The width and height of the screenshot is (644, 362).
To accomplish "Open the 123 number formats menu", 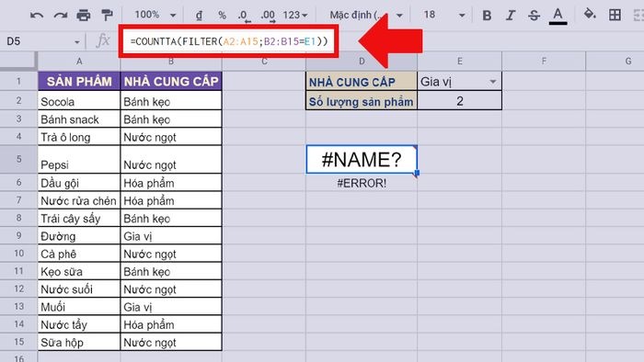I will pyautogui.click(x=295, y=16).
